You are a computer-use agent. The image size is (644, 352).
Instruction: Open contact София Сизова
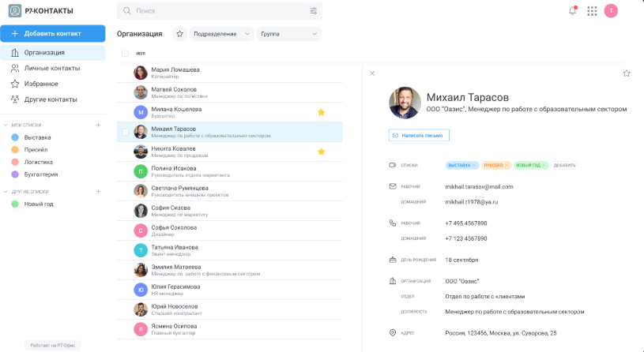(x=230, y=211)
